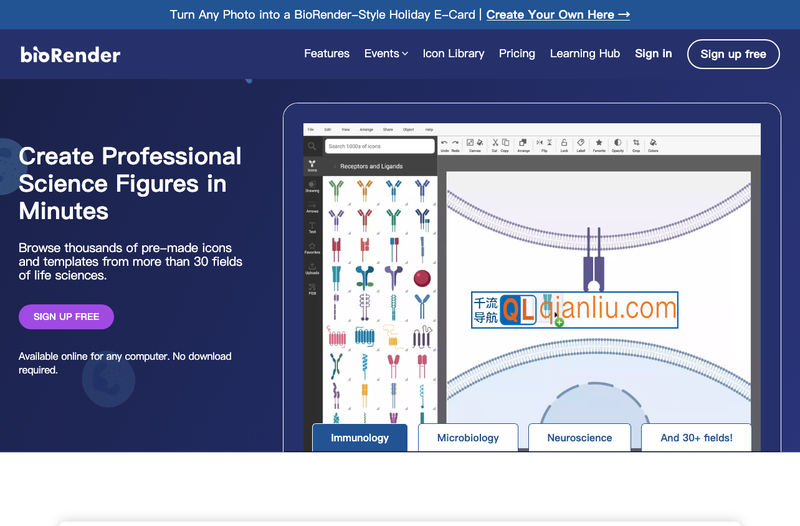Open the Colors fill tool

(x=653, y=143)
